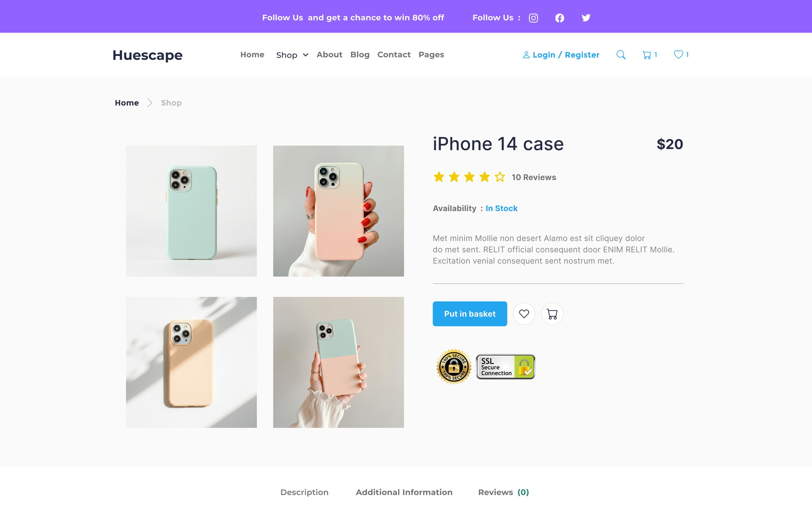This screenshot has width=812, height=508.
Task: Select the mint green case thumbnail
Action: (x=192, y=211)
